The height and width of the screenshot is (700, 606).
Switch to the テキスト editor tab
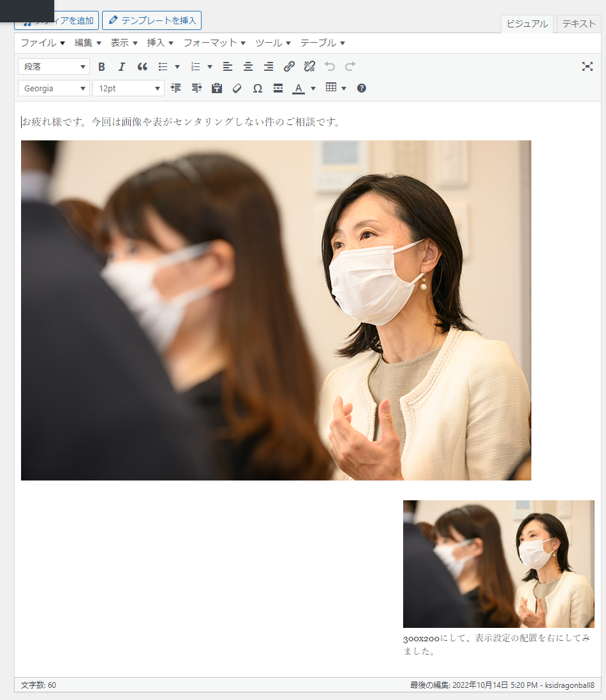579,24
